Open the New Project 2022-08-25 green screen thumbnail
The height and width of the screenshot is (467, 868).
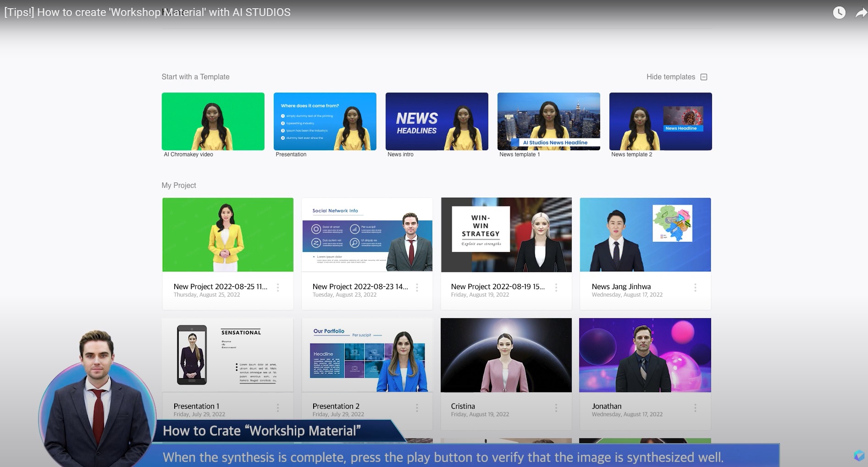coord(228,235)
